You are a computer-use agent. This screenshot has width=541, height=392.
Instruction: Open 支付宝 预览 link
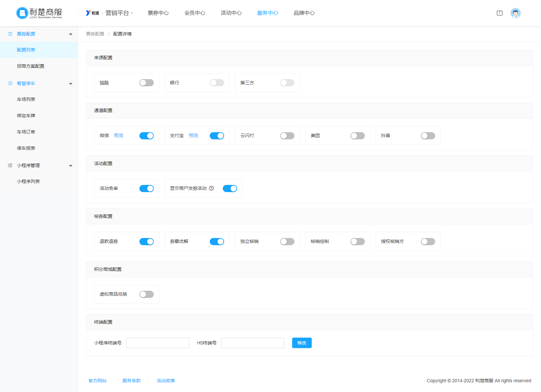tap(193, 135)
